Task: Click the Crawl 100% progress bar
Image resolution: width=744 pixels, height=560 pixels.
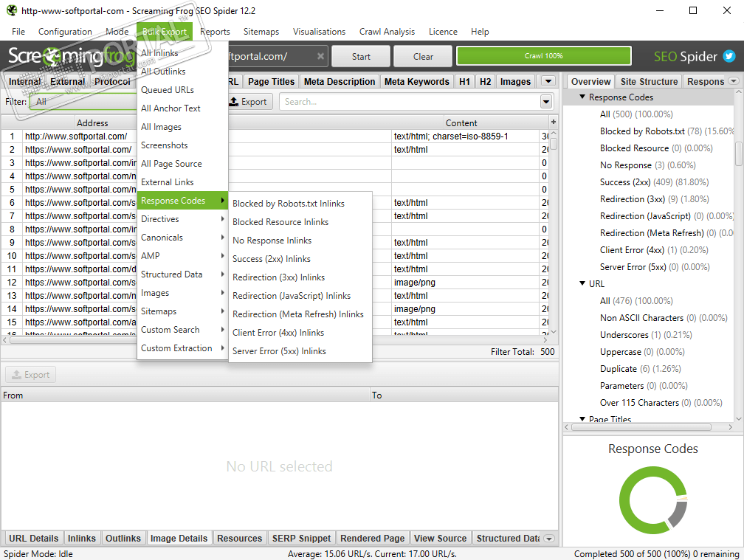Action: [x=544, y=56]
